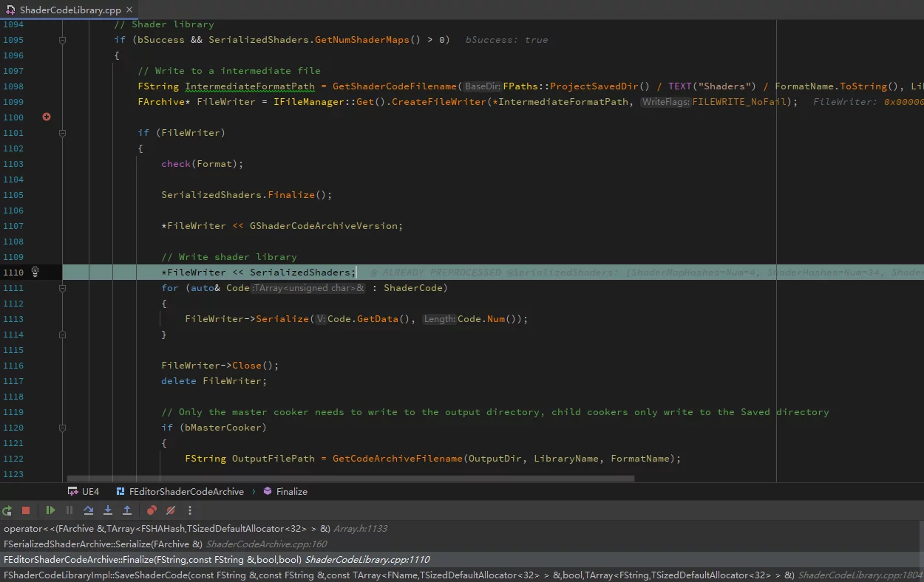Viewport: 924px width, 582px height.
Task: Select the FSerializedShaderArchive::Serialize stack frame
Action: (x=103, y=544)
